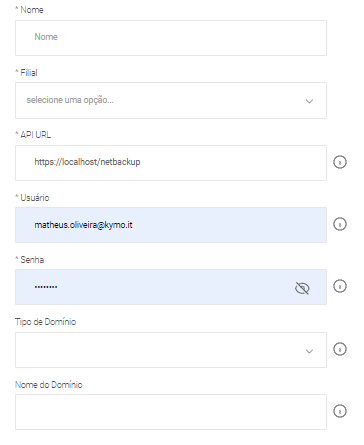Open the empty Tipo de Domínio combo box

click(171, 350)
